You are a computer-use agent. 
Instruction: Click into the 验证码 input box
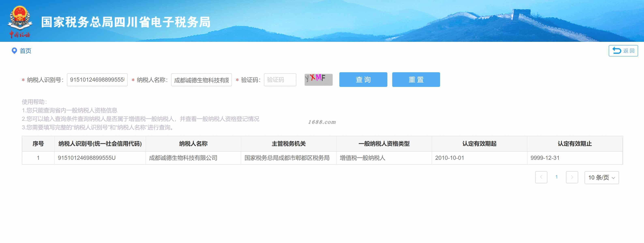(280, 80)
